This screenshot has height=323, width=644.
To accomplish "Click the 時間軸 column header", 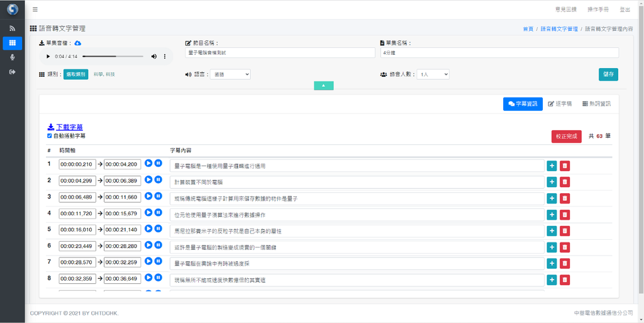I will click(67, 150).
